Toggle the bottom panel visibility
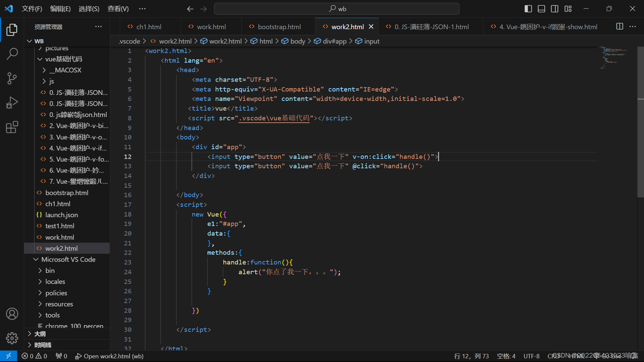 [x=541, y=9]
